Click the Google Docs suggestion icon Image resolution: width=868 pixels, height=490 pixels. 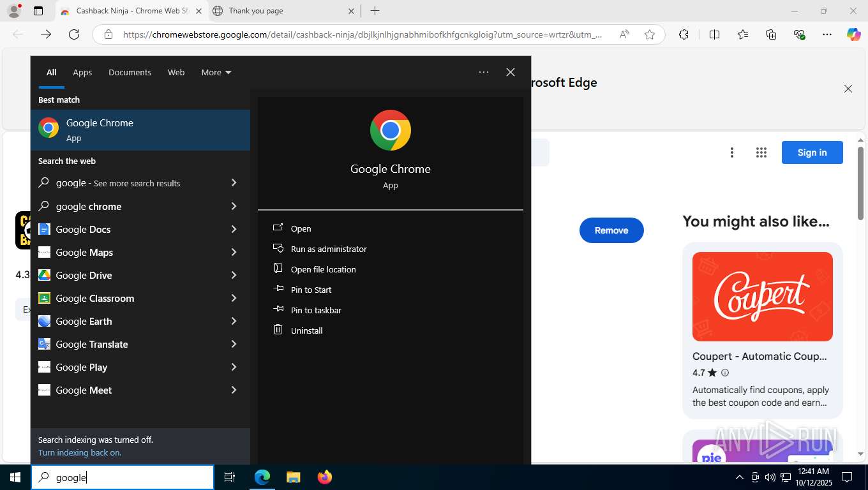pos(44,229)
